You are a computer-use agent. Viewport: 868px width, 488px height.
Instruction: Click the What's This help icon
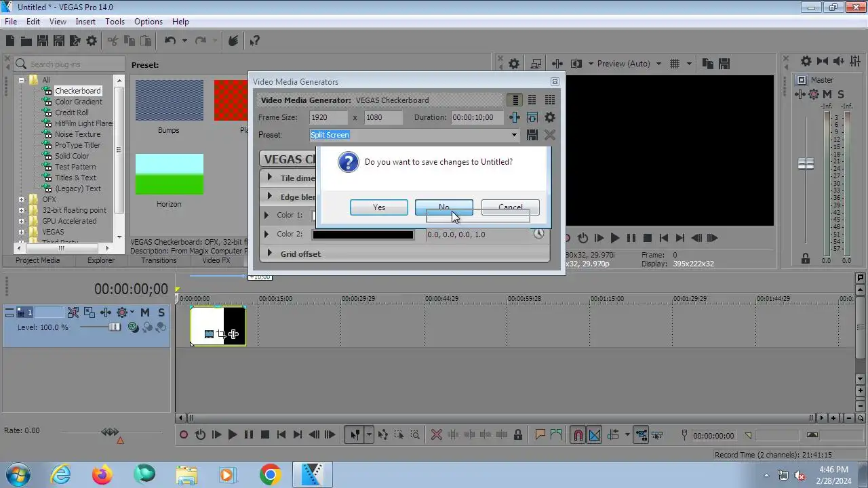pyautogui.click(x=255, y=41)
